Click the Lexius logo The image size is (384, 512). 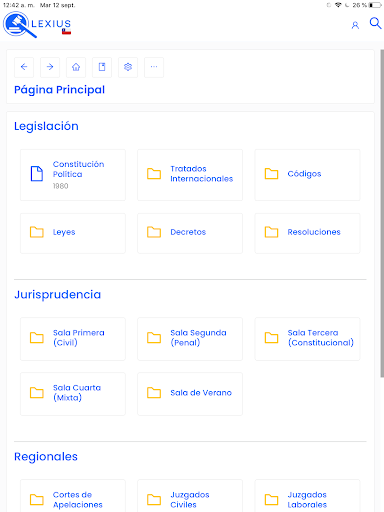pyautogui.click(x=37, y=25)
